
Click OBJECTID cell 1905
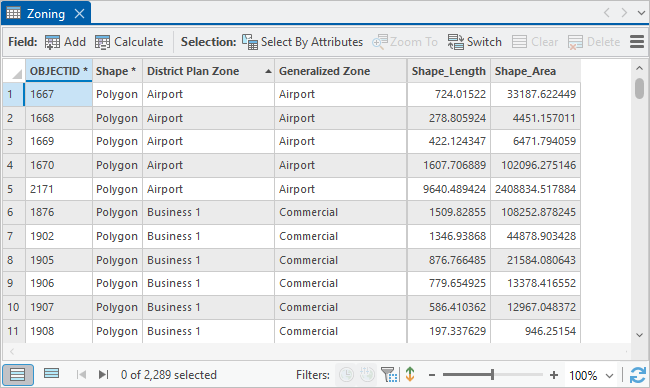click(59, 260)
